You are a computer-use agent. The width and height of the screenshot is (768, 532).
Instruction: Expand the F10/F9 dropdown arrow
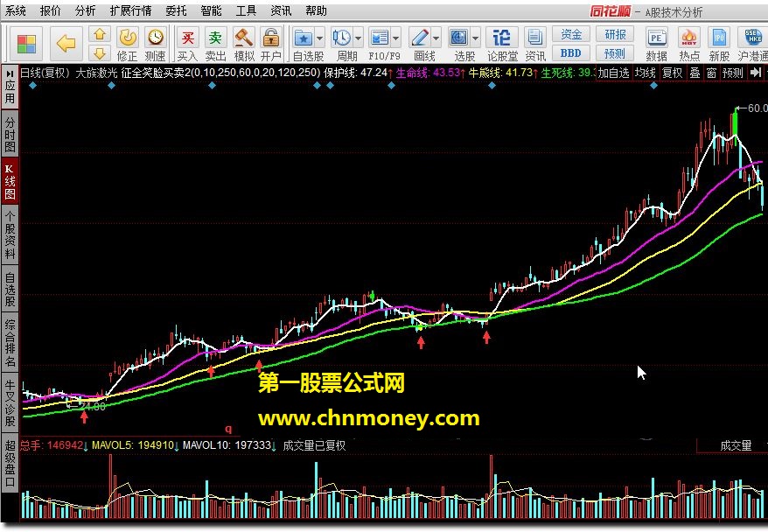(396, 38)
